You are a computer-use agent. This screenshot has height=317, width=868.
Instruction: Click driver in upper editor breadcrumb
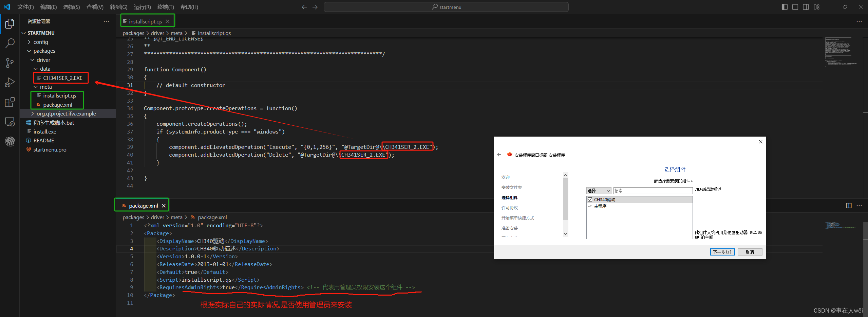(157, 33)
